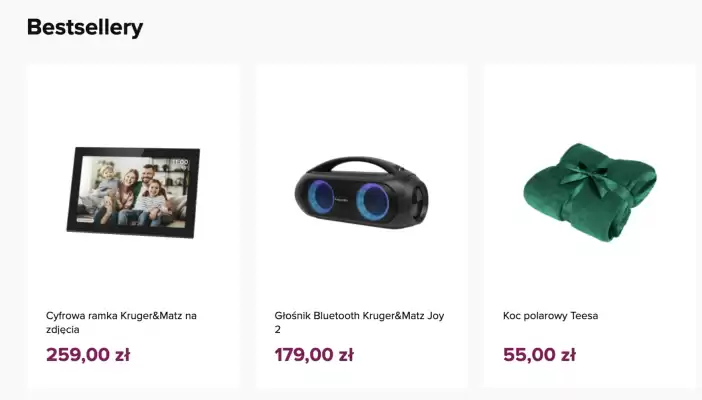Click the carrying handle of the speaker

pos(360,164)
